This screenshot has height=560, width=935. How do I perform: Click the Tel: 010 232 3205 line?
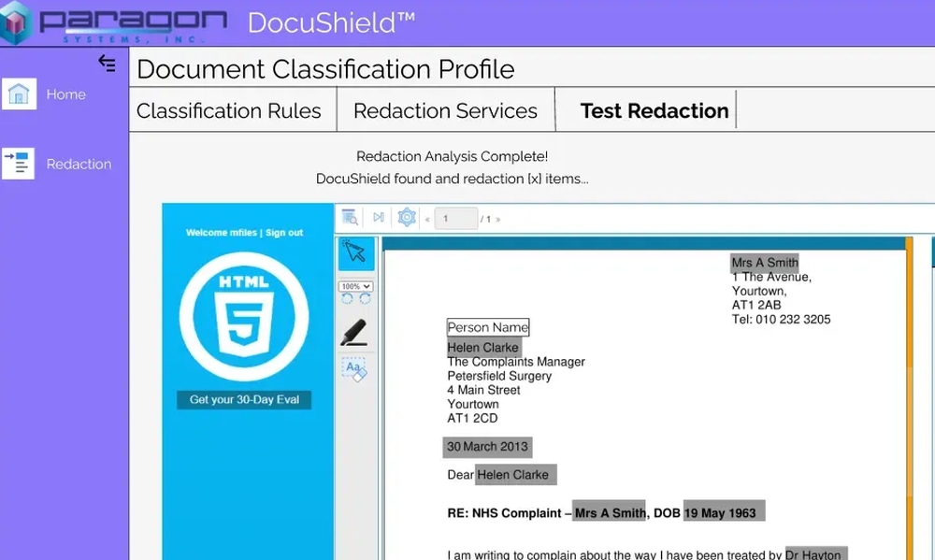[x=781, y=319]
